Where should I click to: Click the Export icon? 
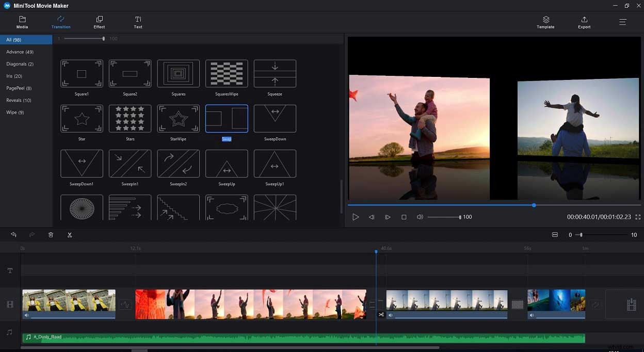584,22
